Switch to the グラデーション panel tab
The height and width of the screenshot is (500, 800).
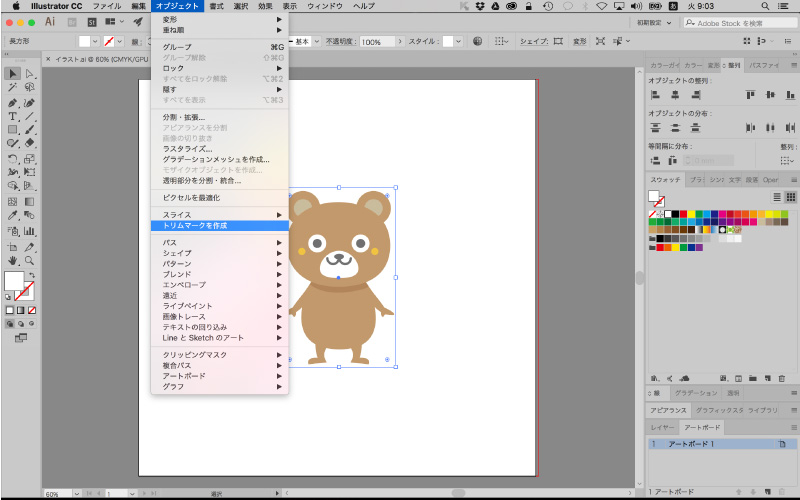[694, 394]
